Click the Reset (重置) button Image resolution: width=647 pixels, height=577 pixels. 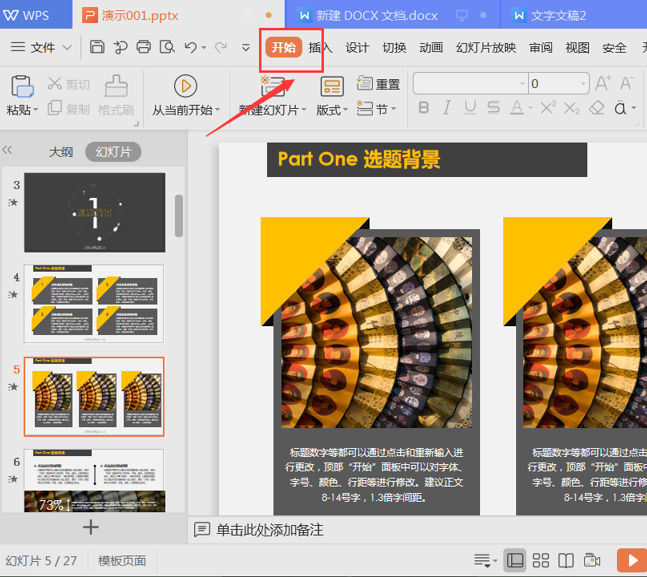point(378,84)
